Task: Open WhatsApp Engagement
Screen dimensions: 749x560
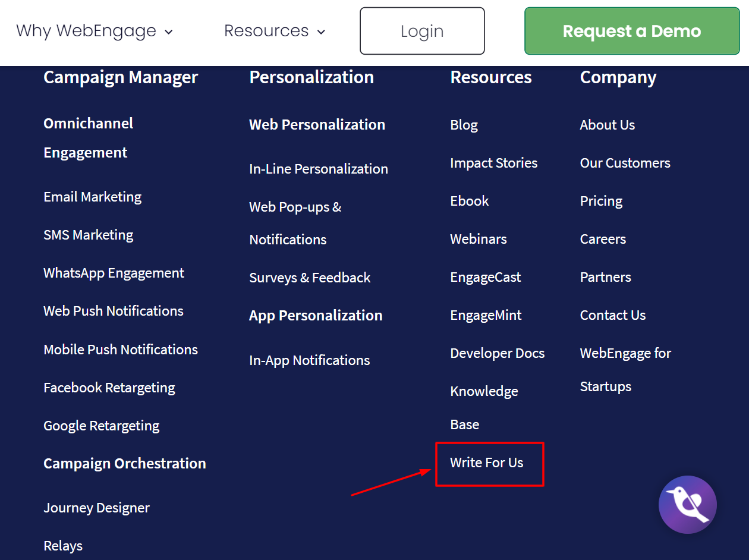Action: click(114, 273)
